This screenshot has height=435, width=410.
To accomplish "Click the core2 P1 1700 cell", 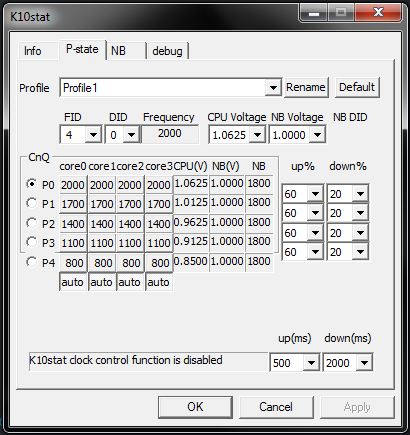I will tap(130, 203).
